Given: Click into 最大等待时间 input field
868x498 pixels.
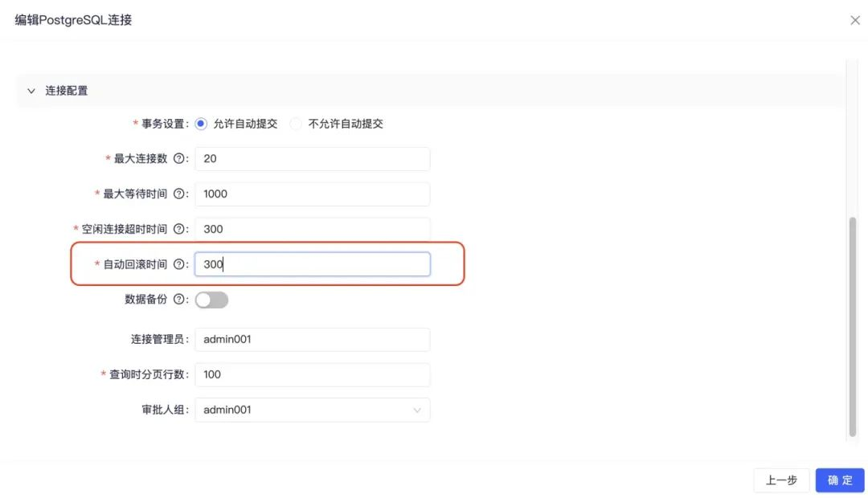Looking at the screenshot, I should click(312, 194).
